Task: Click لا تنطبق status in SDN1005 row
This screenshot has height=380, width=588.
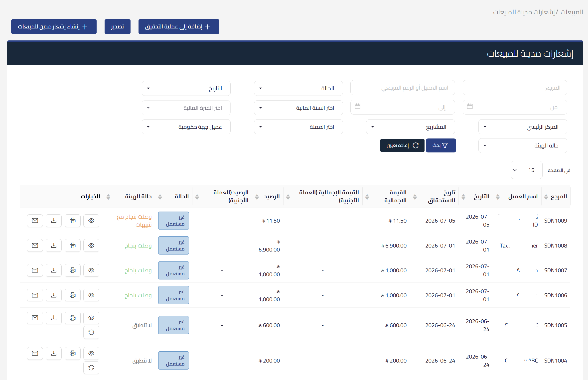Action: coord(142,325)
